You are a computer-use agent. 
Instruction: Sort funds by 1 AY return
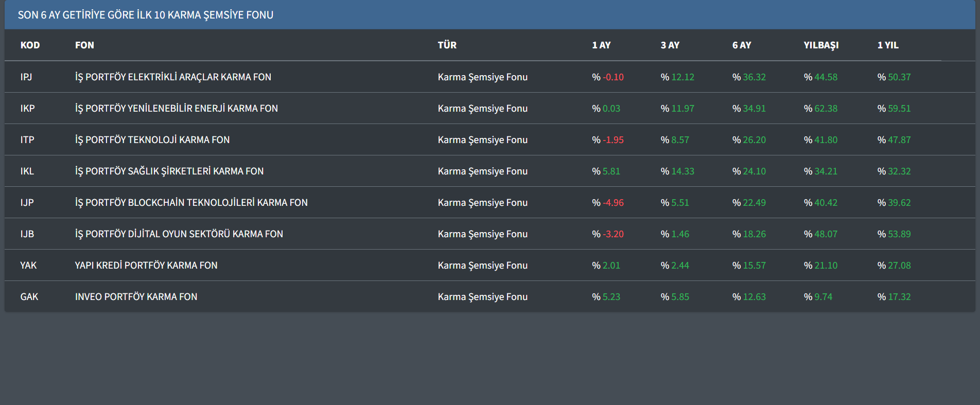click(601, 45)
